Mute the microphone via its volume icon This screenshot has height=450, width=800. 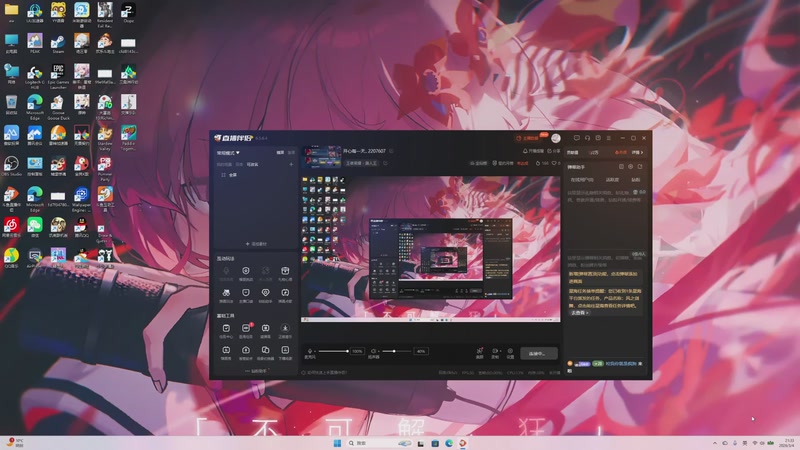[x=310, y=352]
